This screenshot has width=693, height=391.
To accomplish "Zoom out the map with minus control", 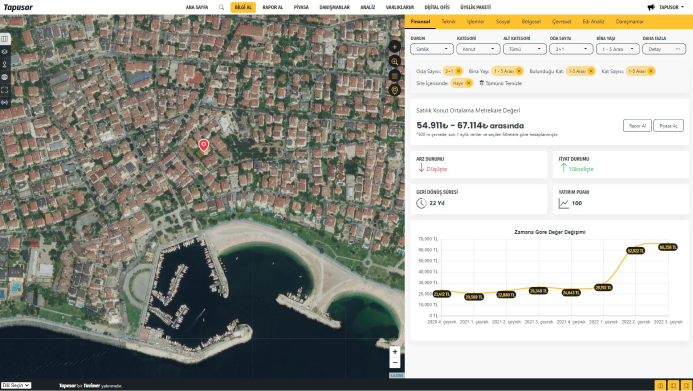I will 395,363.
